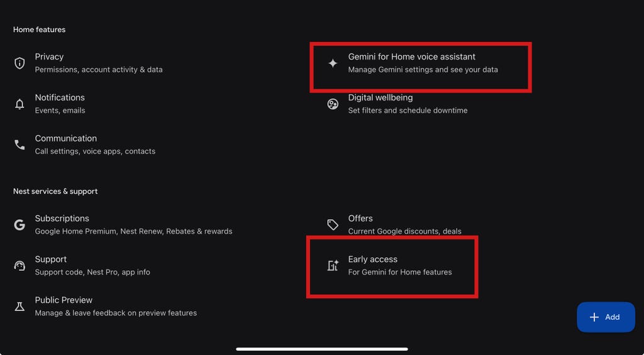
Task: Click the Public Preview flask icon
Action: tap(19, 307)
